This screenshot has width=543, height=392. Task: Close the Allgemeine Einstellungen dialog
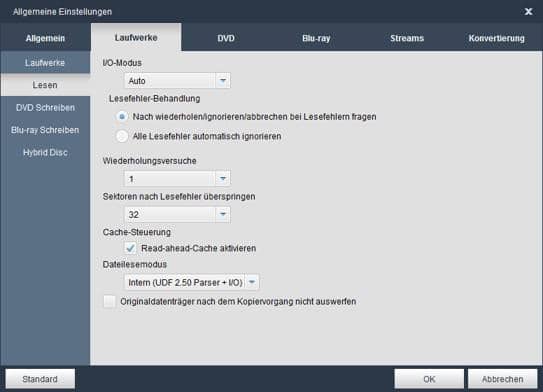point(528,11)
